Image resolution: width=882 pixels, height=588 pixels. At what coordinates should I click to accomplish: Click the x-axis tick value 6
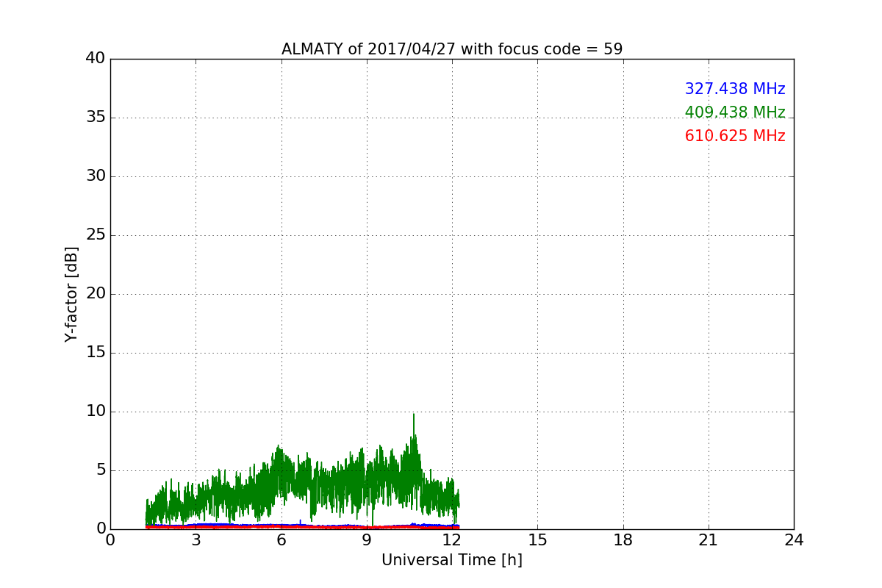coord(281,540)
